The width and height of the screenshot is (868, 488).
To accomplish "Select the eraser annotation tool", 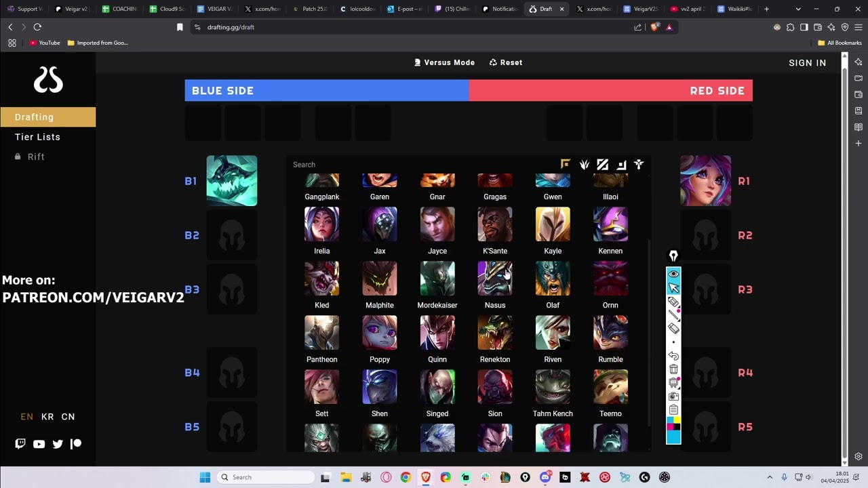I will [673, 329].
